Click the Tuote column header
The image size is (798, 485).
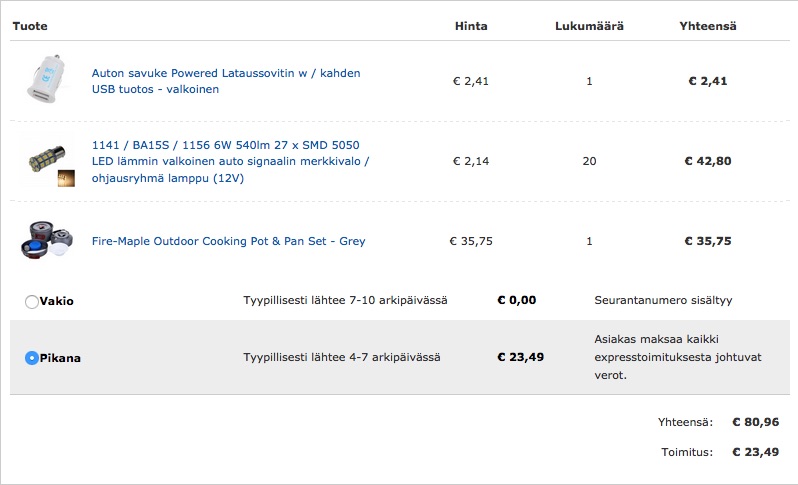[30, 25]
